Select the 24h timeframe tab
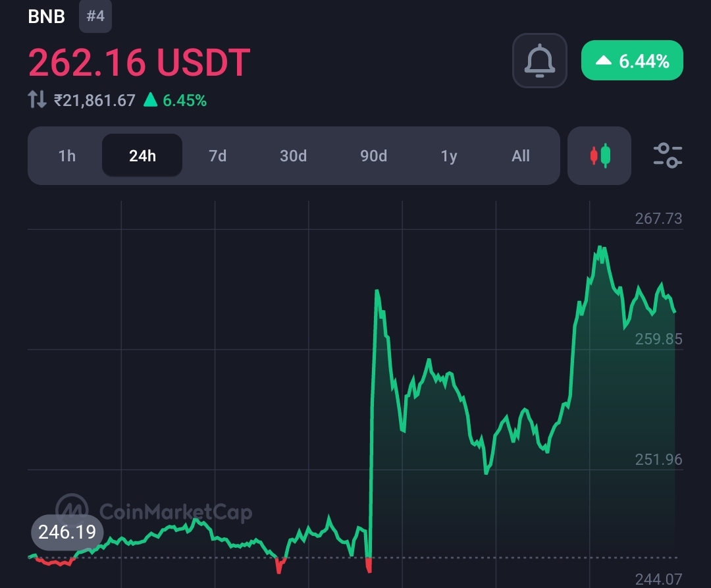 (142, 156)
